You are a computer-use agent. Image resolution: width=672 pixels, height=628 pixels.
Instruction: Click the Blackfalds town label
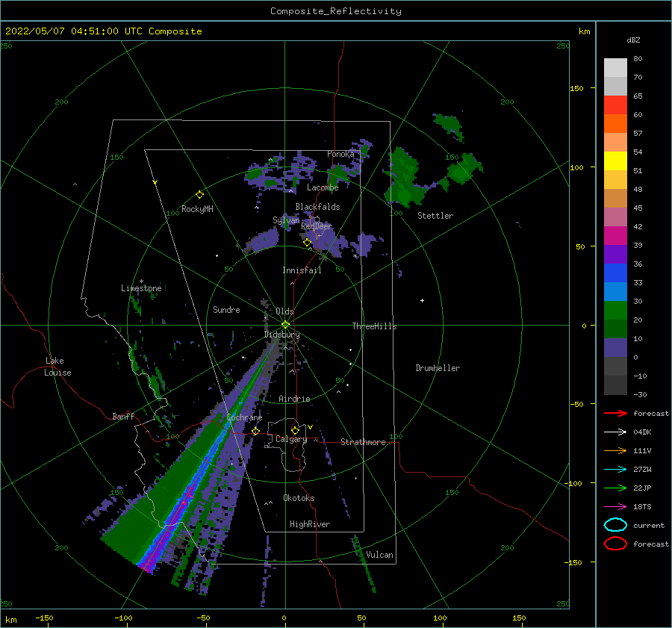pos(317,207)
